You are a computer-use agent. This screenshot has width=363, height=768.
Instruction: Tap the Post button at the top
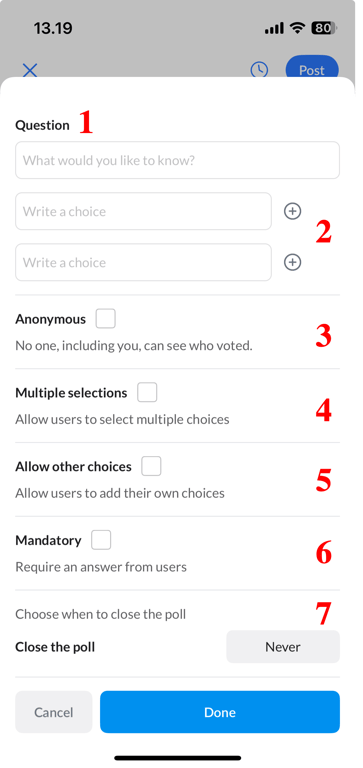coord(312,68)
